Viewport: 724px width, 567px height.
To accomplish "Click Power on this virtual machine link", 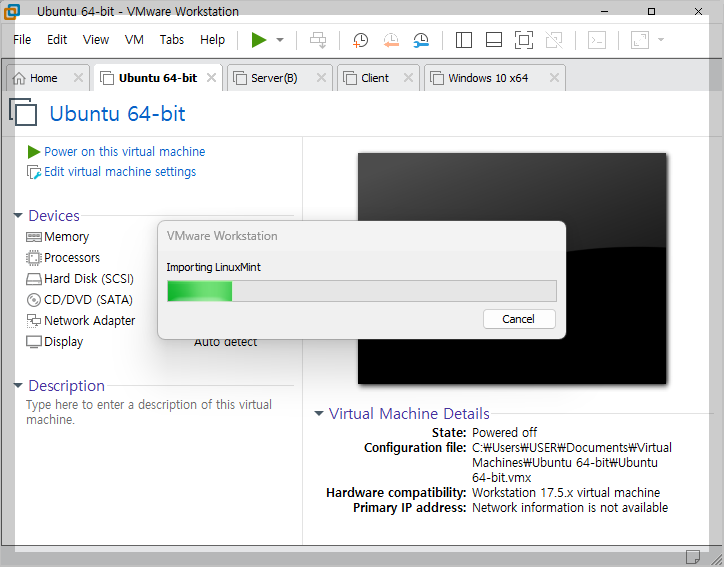I will point(125,151).
